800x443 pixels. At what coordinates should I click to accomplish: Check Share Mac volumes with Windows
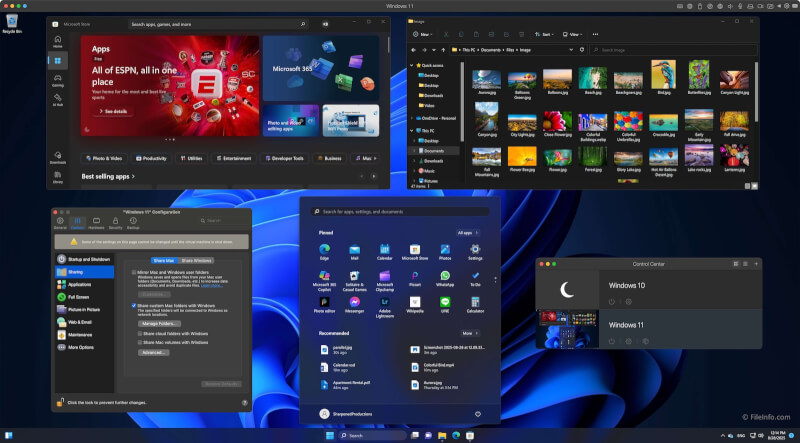[140, 342]
